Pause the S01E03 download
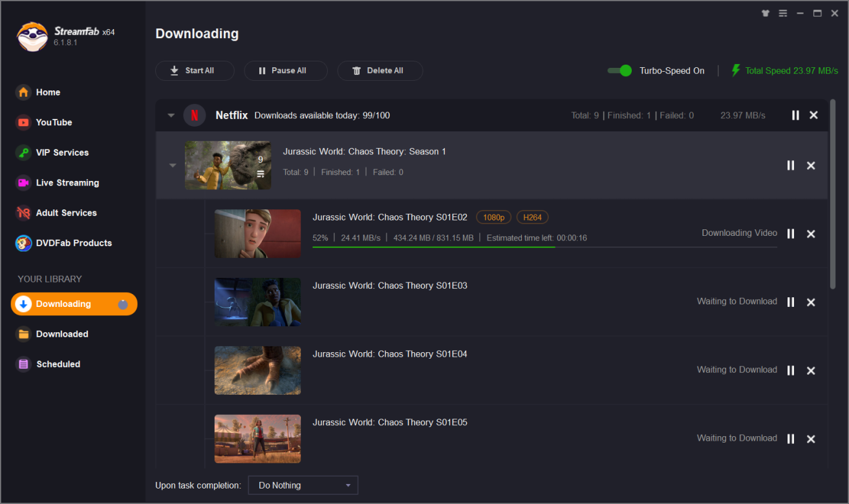849x504 pixels. click(x=790, y=302)
